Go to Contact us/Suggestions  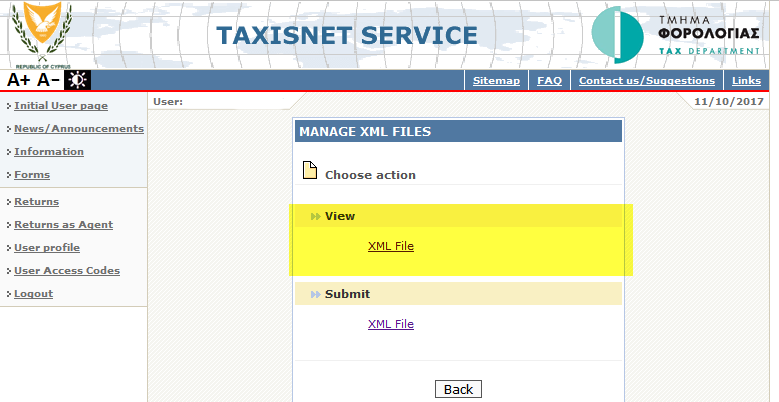pyautogui.click(x=647, y=81)
